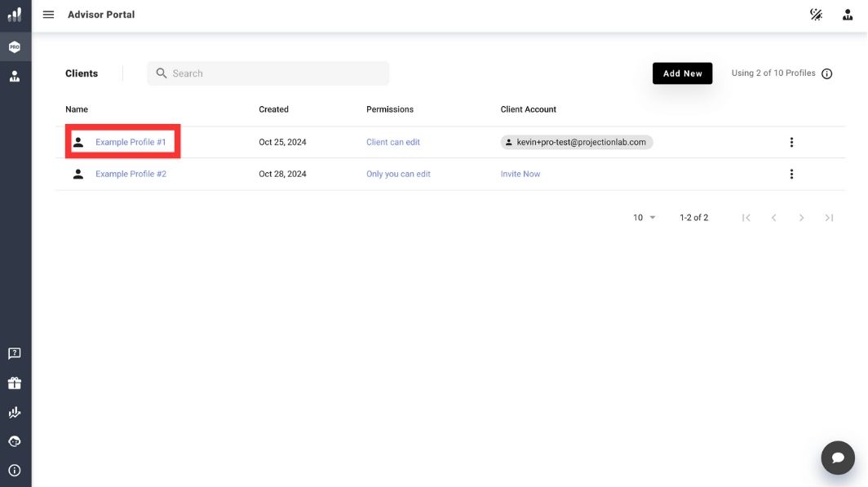
Task: Toggle dark mode with the moon icon
Action: click(x=815, y=14)
